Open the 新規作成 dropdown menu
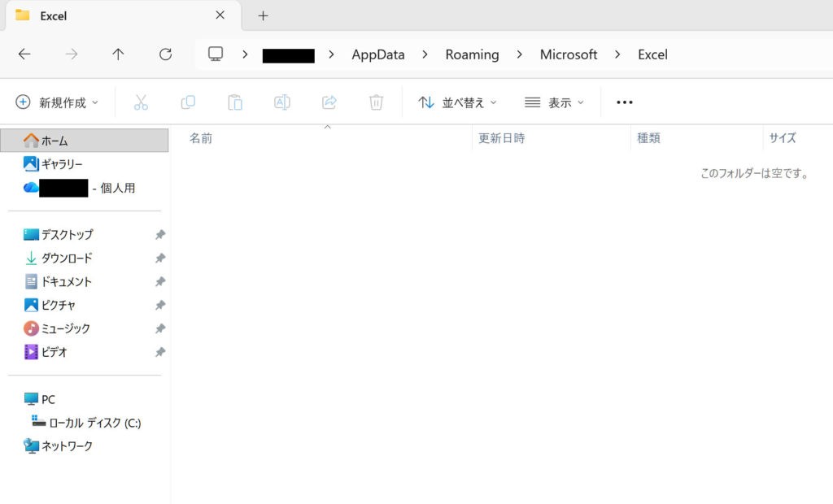Screen dimensions: 833x504 (57, 102)
